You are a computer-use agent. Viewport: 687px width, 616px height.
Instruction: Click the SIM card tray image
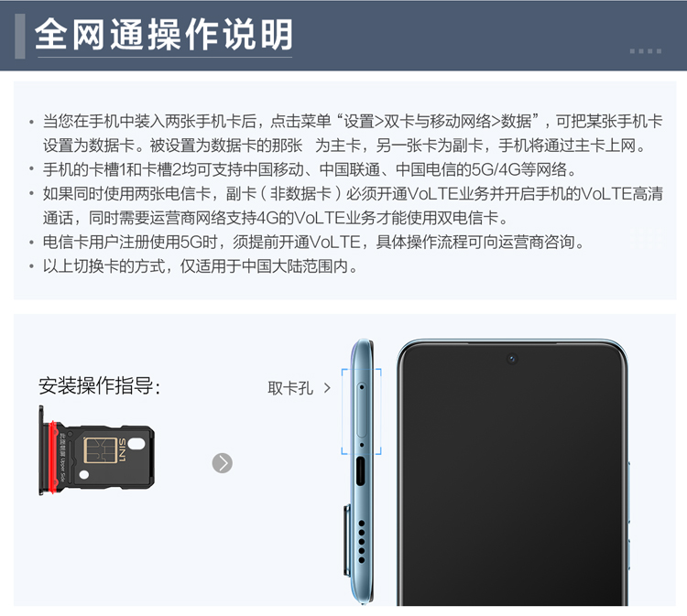96,450
